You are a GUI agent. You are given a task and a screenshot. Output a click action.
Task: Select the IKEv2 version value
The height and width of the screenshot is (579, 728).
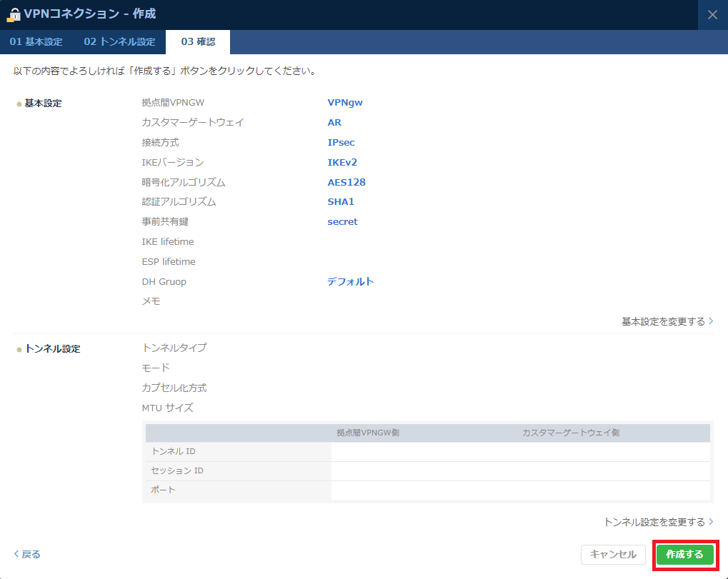(x=342, y=163)
